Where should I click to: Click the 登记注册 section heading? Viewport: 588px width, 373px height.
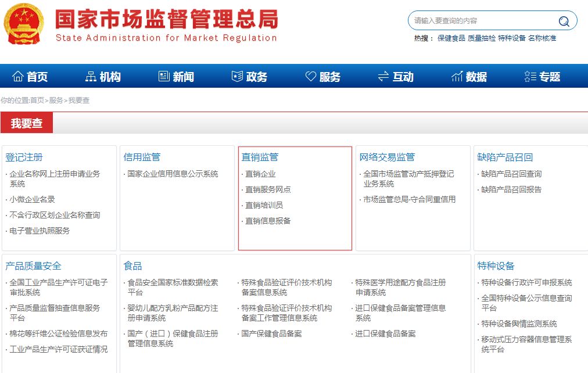[24, 157]
